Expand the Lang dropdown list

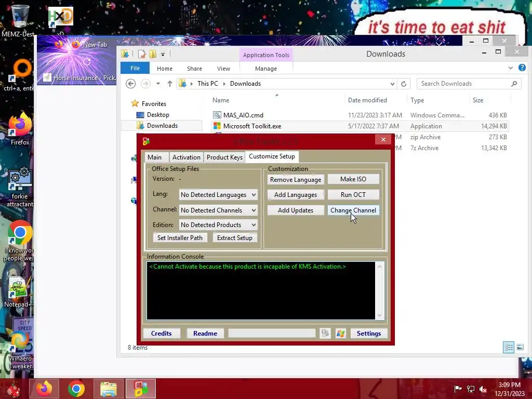pyautogui.click(x=254, y=195)
